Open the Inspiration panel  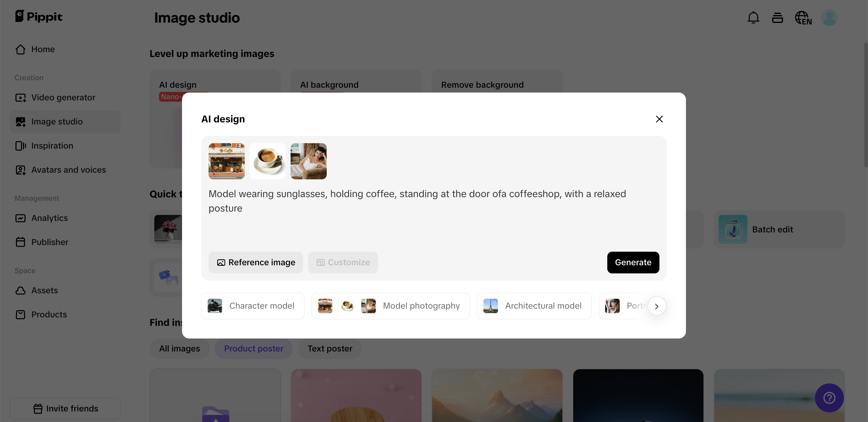point(52,146)
